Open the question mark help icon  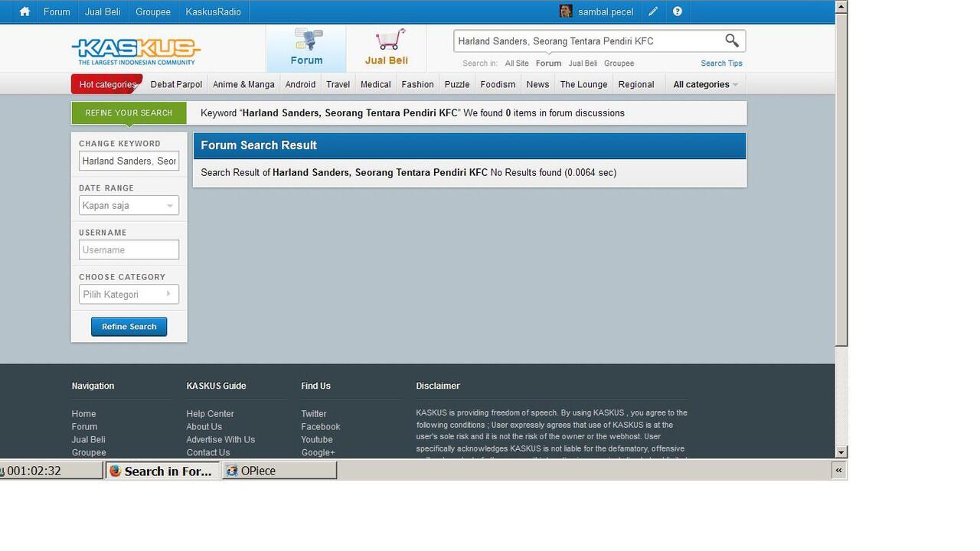click(x=677, y=11)
